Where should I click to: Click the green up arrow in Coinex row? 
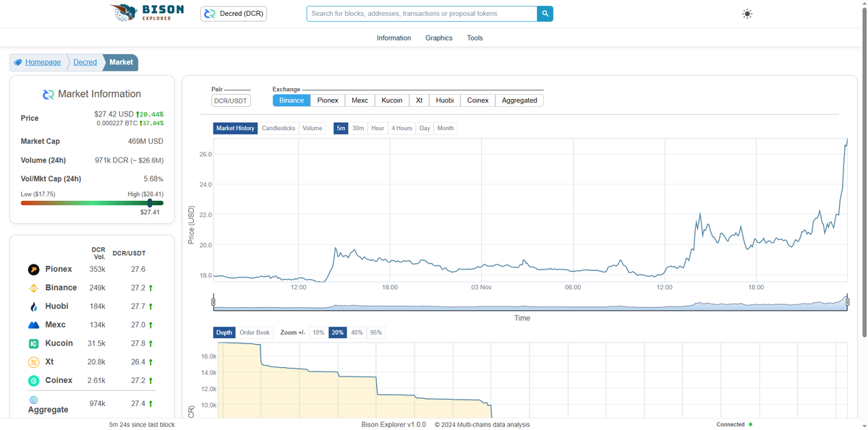click(x=150, y=381)
